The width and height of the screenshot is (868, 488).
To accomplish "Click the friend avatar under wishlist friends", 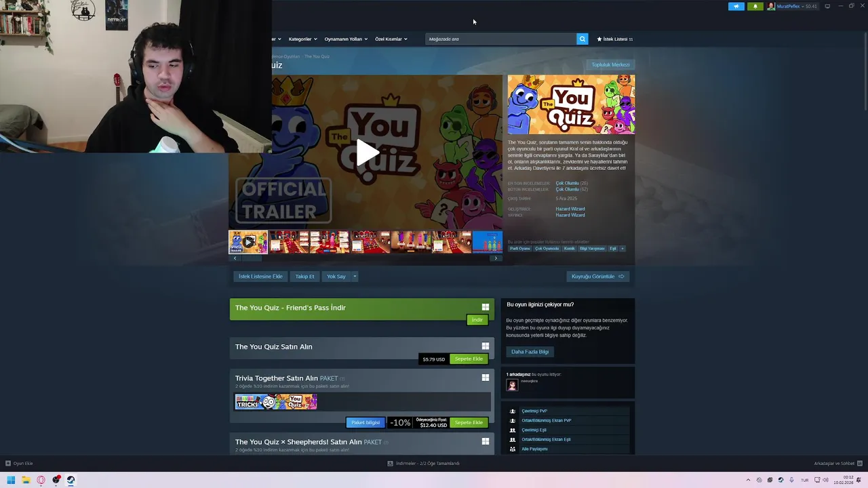I will click(x=512, y=385).
